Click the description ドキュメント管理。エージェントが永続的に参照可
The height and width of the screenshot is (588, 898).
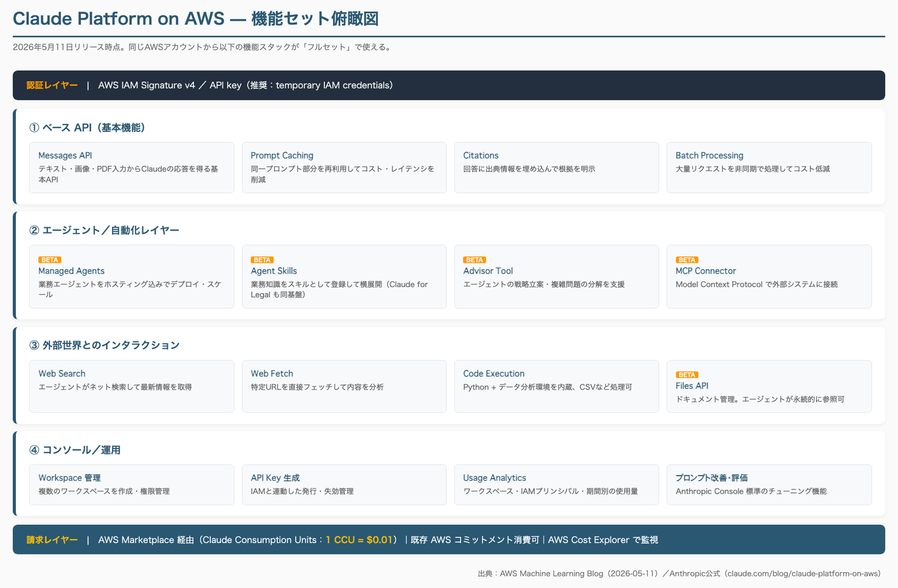pos(760,400)
